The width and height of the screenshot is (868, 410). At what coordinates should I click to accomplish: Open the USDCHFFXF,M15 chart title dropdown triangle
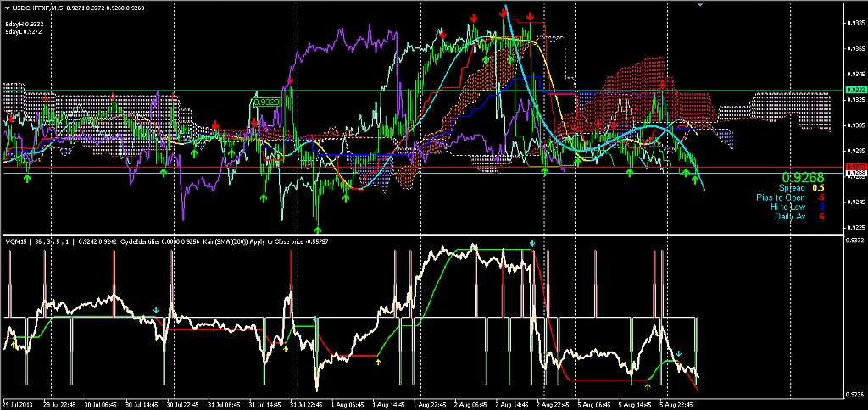(x=7, y=7)
